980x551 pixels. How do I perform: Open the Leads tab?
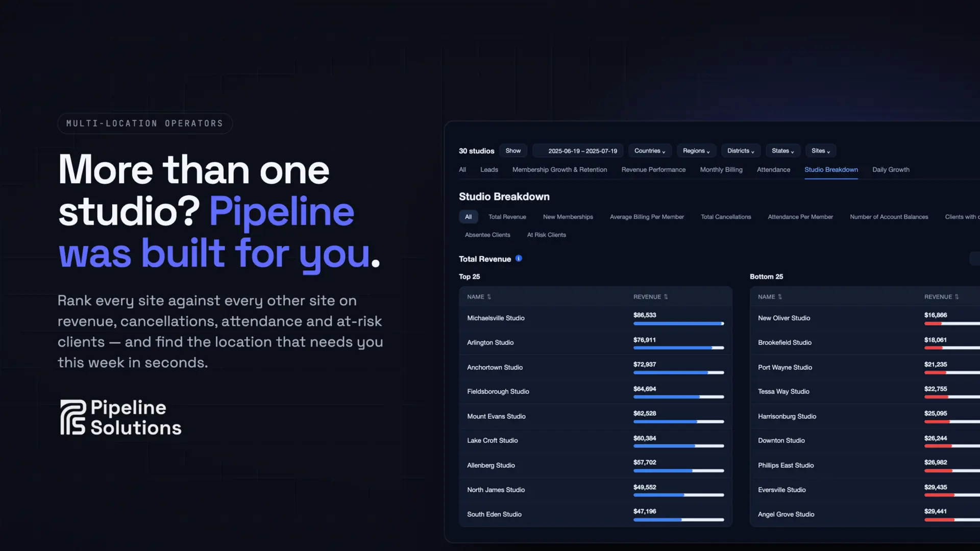tap(489, 170)
